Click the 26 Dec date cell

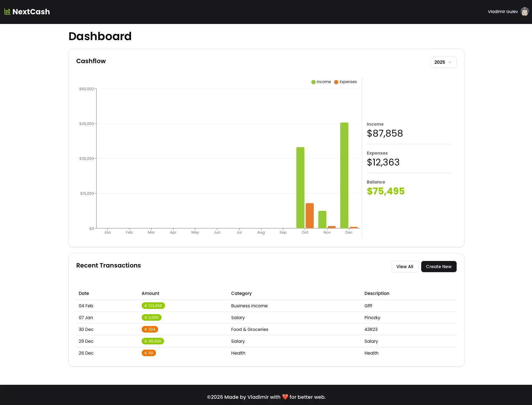pyautogui.click(x=86, y=353)
